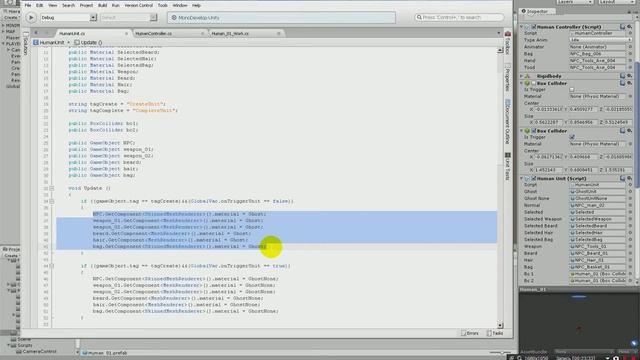Enable the first Box Collider checkbox

533,83
